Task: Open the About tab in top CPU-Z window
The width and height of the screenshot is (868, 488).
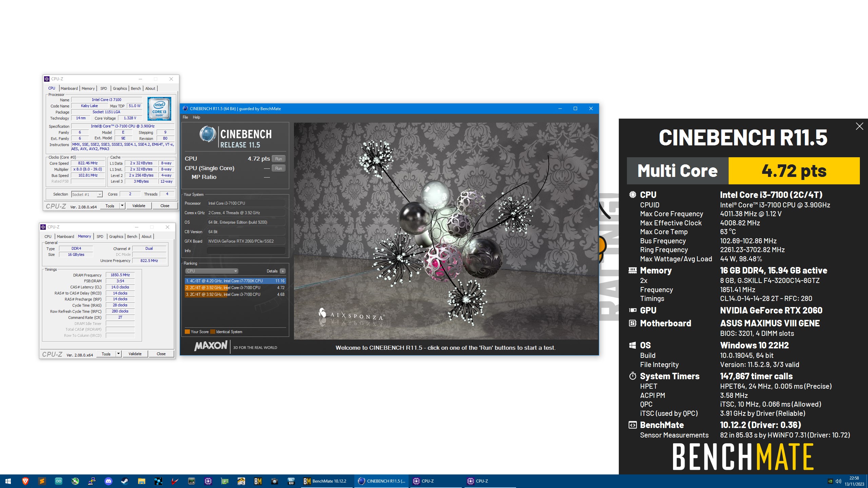Action: click(150, 88)
